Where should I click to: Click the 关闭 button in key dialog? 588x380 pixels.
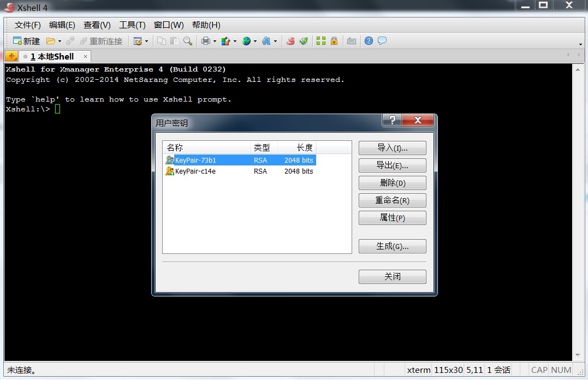(392, 277)
